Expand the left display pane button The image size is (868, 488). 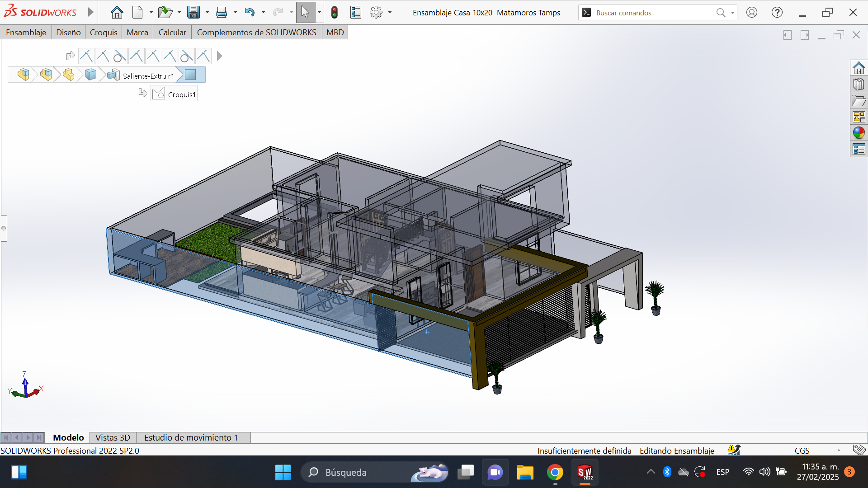[x=787, y=35]
